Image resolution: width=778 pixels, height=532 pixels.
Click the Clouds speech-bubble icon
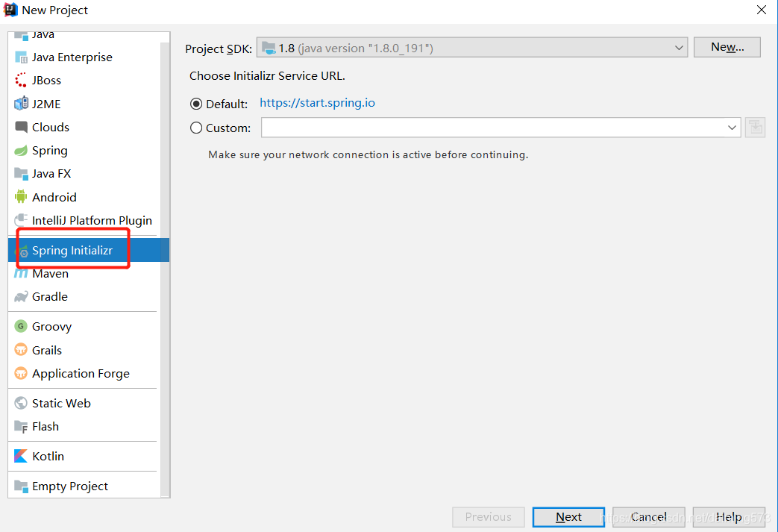tap(21, 127)
